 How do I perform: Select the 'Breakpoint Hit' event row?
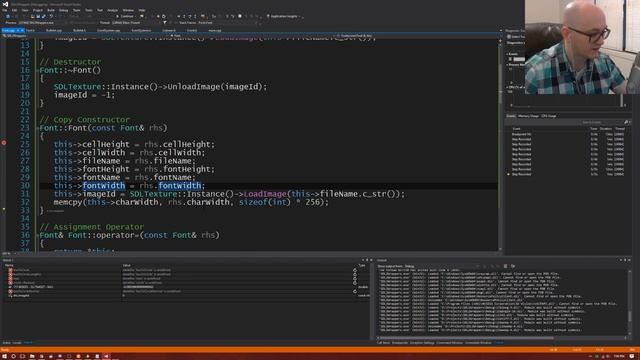coord(567,134)
